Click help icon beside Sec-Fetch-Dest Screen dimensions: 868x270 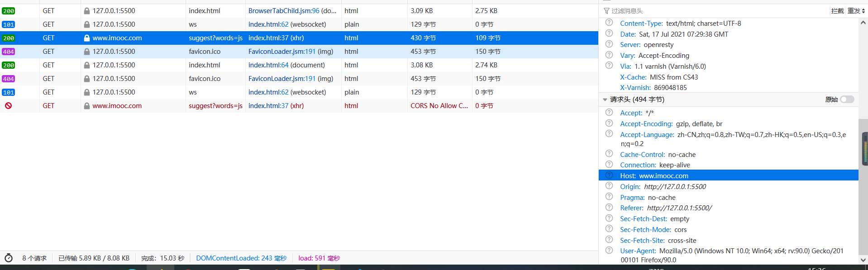(609, 218)
